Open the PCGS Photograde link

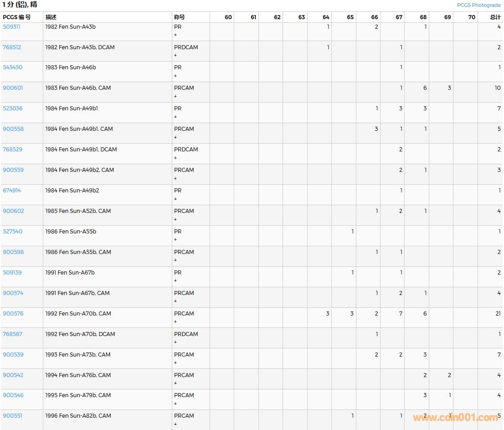click(x=478, y=5)
